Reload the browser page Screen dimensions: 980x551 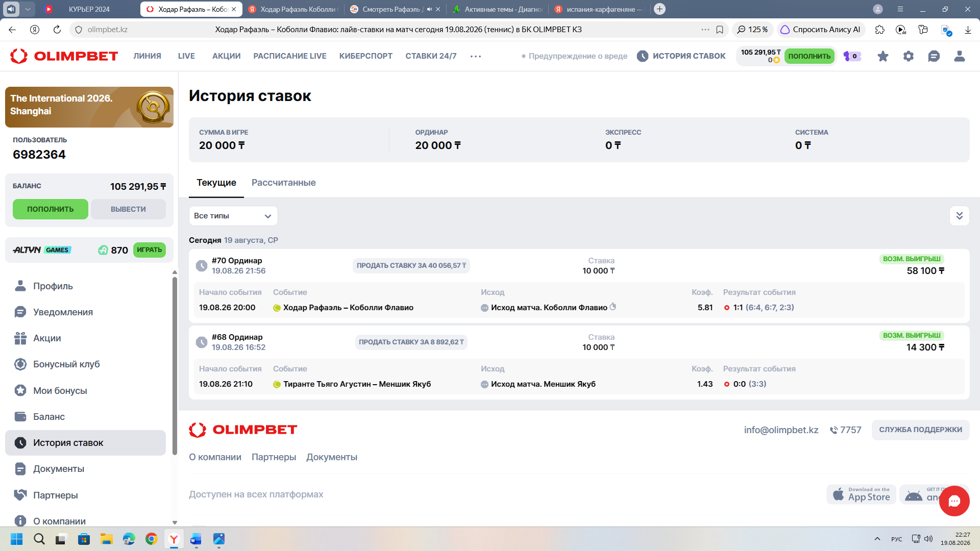(57, 30)
